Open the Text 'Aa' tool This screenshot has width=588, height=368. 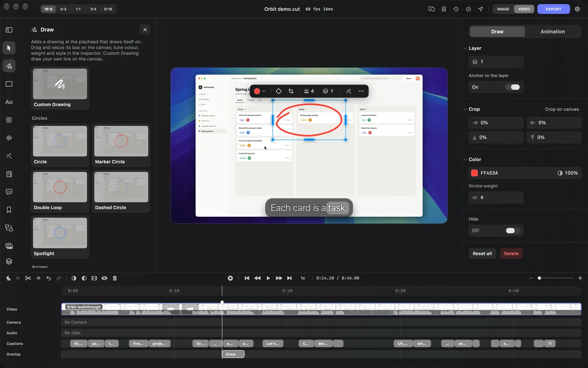click(x=9, y=102)
